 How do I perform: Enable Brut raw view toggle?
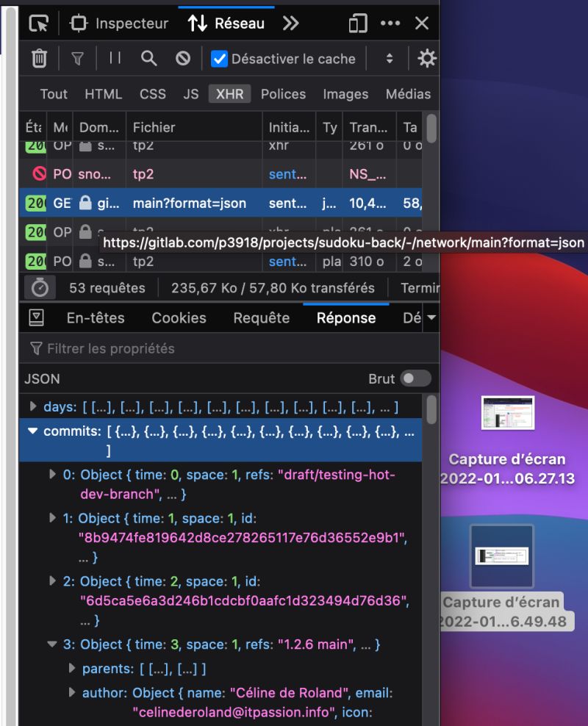pos(415,378)
